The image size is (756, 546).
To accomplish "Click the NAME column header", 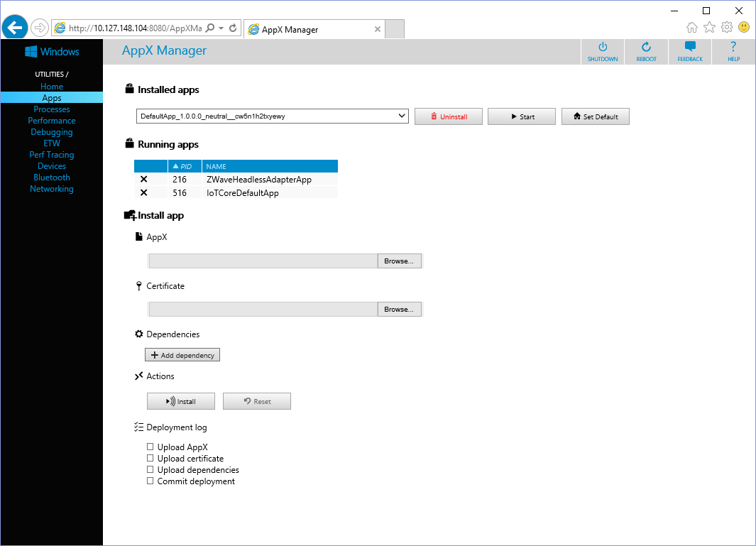I will tap(270, 166).
